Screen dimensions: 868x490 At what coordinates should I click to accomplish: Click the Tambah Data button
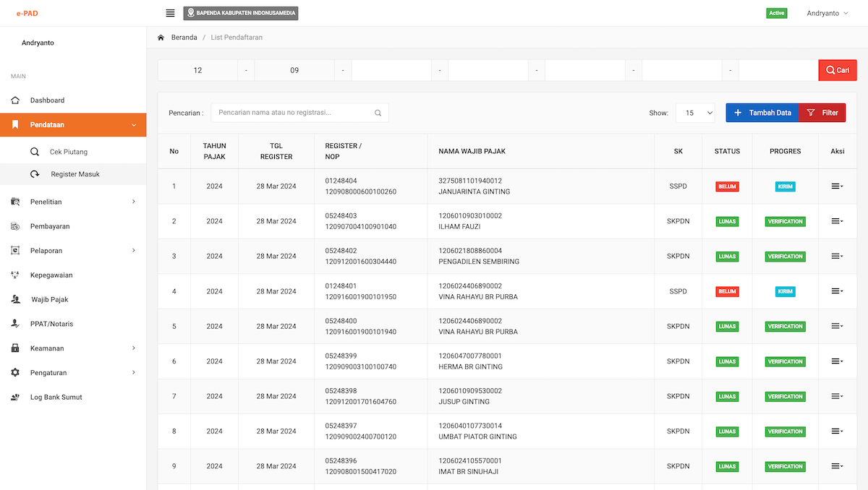762,113
